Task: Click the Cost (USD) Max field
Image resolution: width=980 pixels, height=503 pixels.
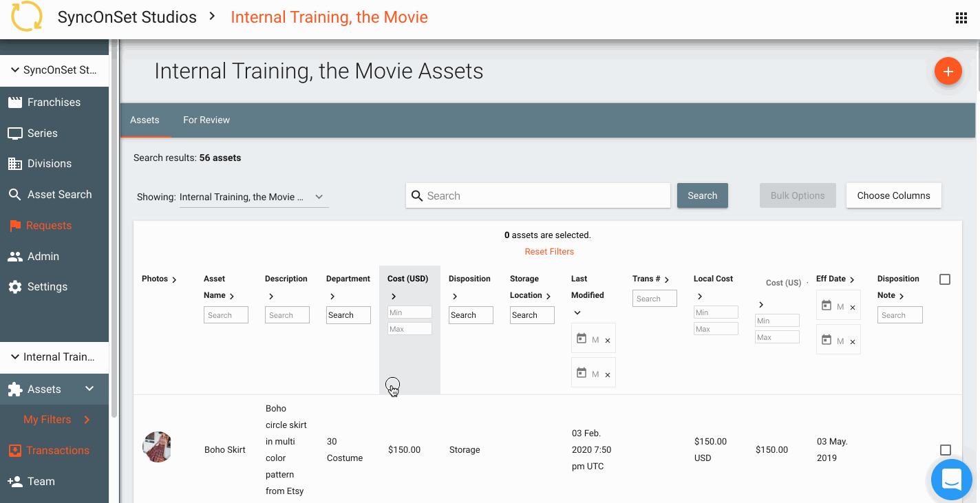Action: pyautogui.click(x=409, y=329)
